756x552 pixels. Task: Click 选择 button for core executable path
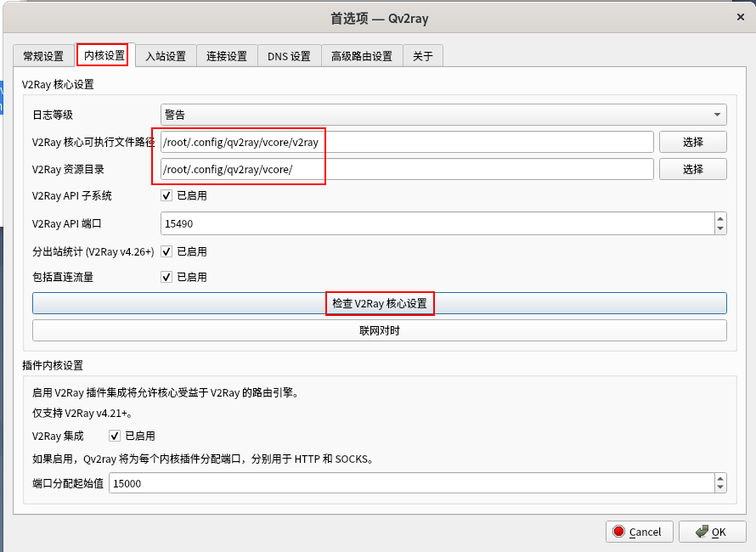tap(693, 142)
